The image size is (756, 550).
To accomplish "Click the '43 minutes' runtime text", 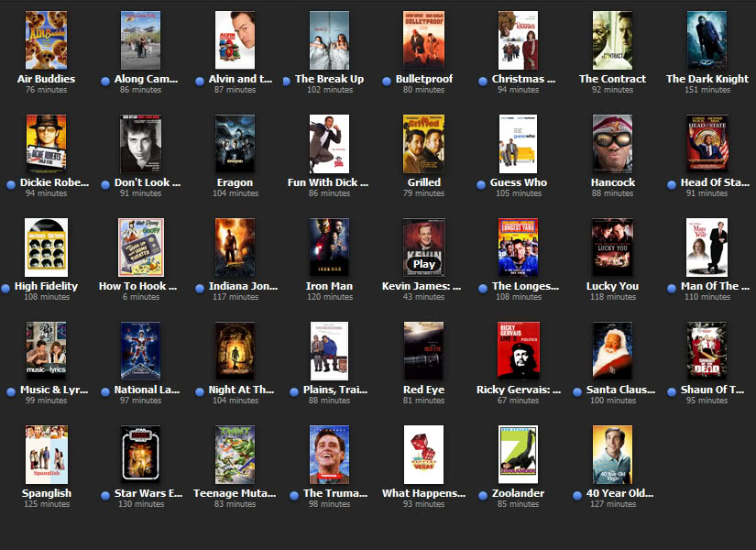I will tap(423, 297).
